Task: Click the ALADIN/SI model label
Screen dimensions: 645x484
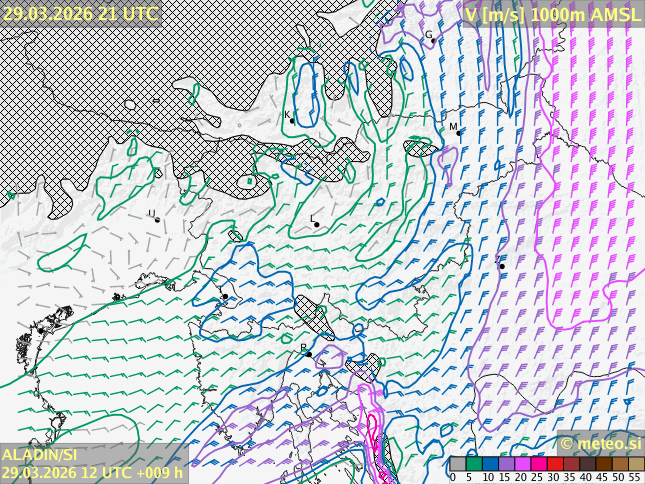Action: (40, 455)
